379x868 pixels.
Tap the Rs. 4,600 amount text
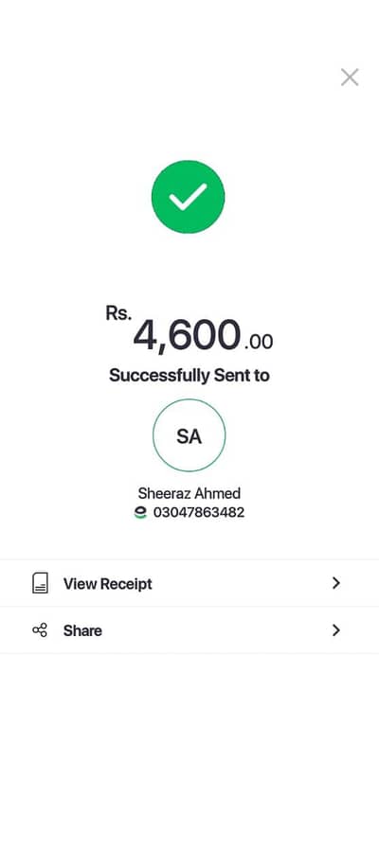tap(189, 330)
